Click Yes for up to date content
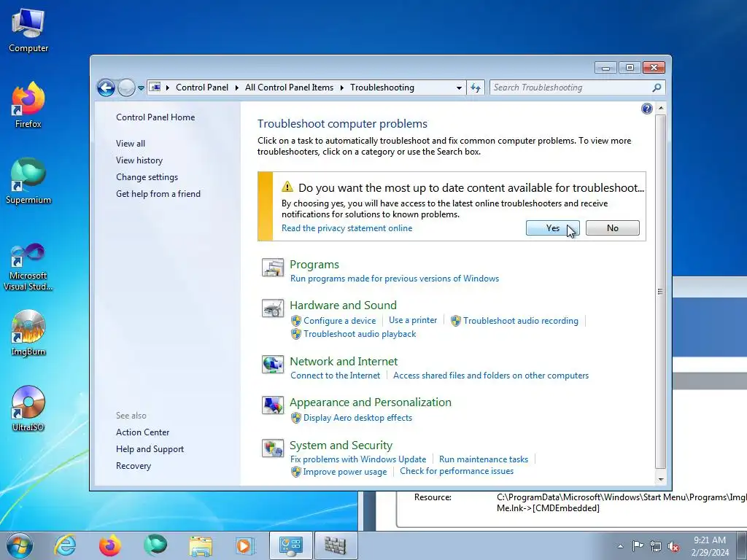Viewport: 747px width, 560px height. [553, 228]
